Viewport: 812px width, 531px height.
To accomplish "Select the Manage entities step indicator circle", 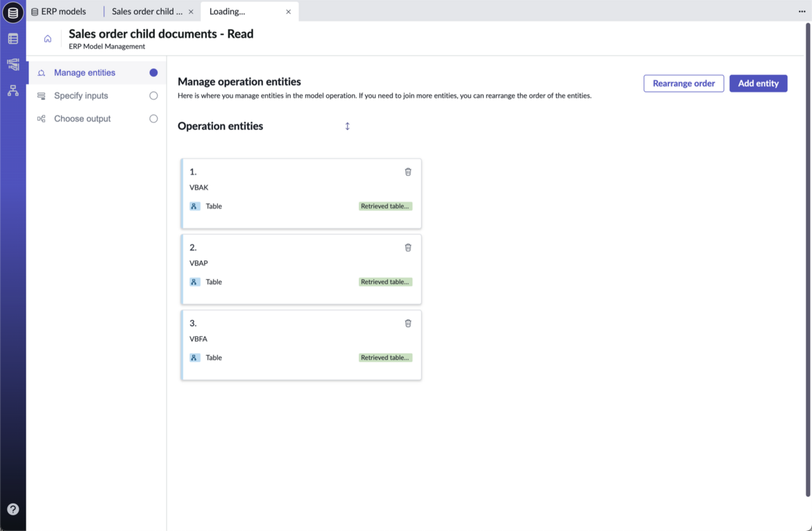I will click(153, 73).
